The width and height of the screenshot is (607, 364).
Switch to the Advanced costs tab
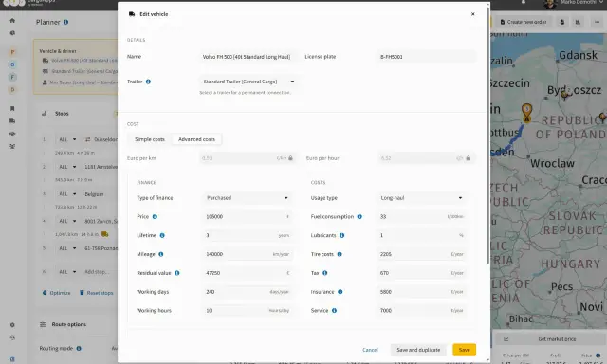(x=196, y=139)
